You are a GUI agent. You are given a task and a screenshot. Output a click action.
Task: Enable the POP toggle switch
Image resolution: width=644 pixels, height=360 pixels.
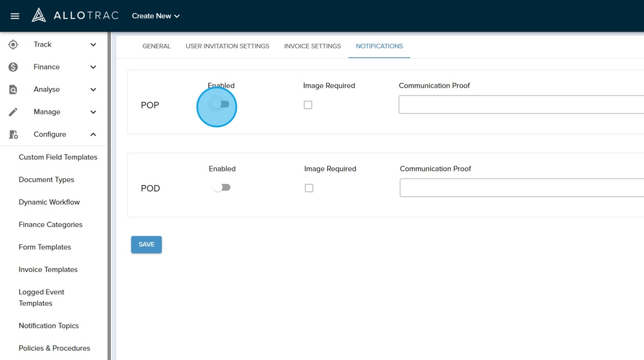pyautogui.click(x=221, y=105)
